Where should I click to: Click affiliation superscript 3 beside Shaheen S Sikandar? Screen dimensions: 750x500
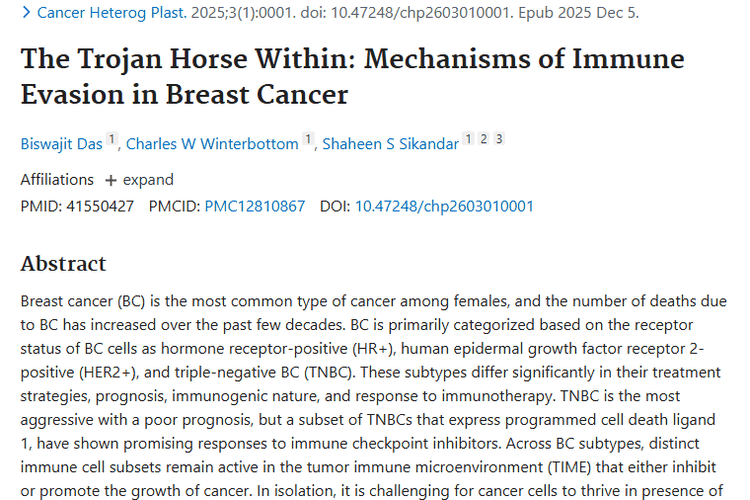pos(499,140)
